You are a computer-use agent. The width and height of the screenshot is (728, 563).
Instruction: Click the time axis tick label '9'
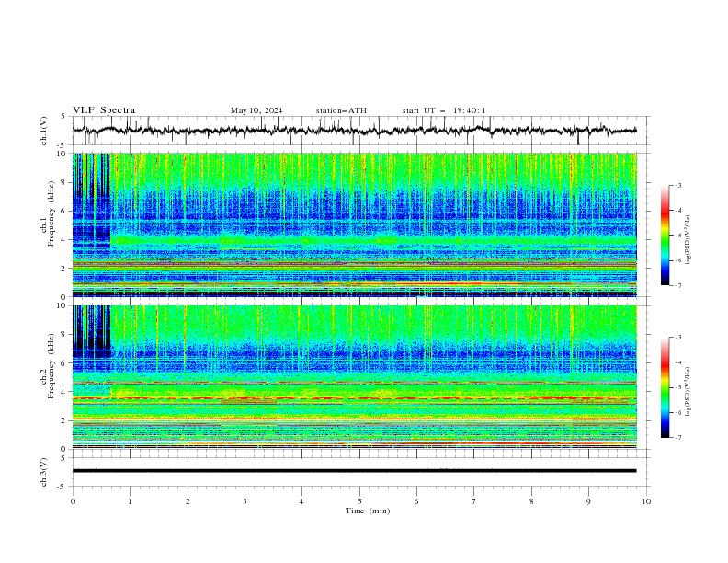tap(588, 501)
